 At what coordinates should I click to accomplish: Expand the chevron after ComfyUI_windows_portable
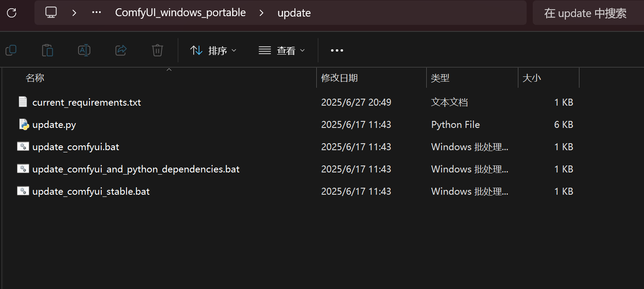tap(261, 13)
